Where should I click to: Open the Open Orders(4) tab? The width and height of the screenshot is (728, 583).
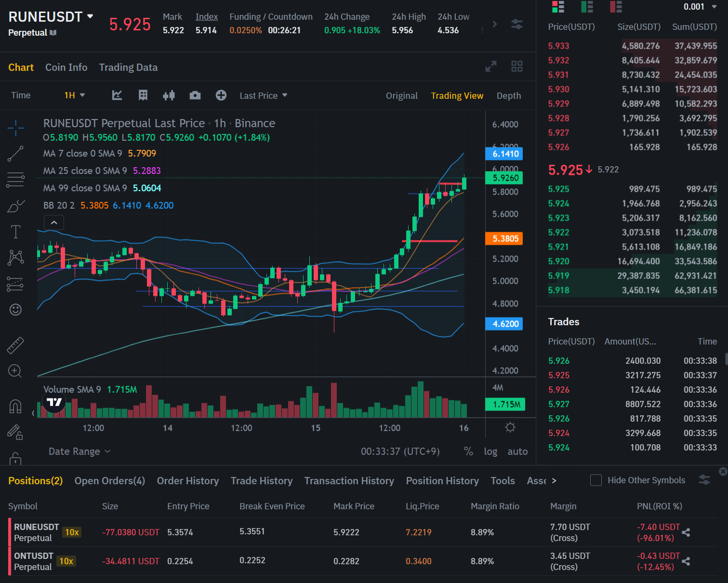tap(110, 481)
